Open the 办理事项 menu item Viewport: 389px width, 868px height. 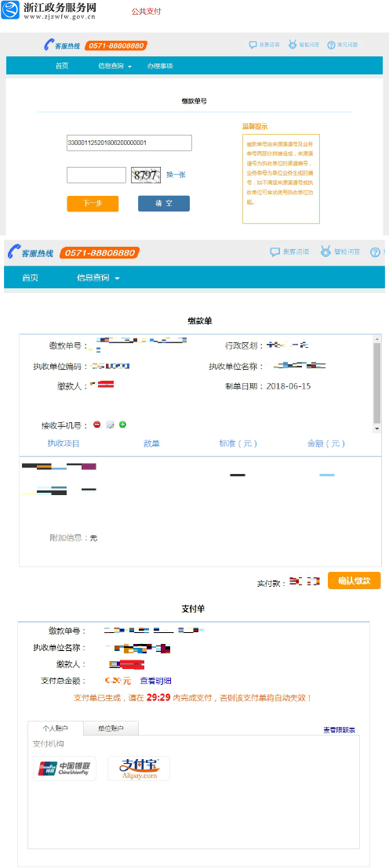click(x=160, y=66)
